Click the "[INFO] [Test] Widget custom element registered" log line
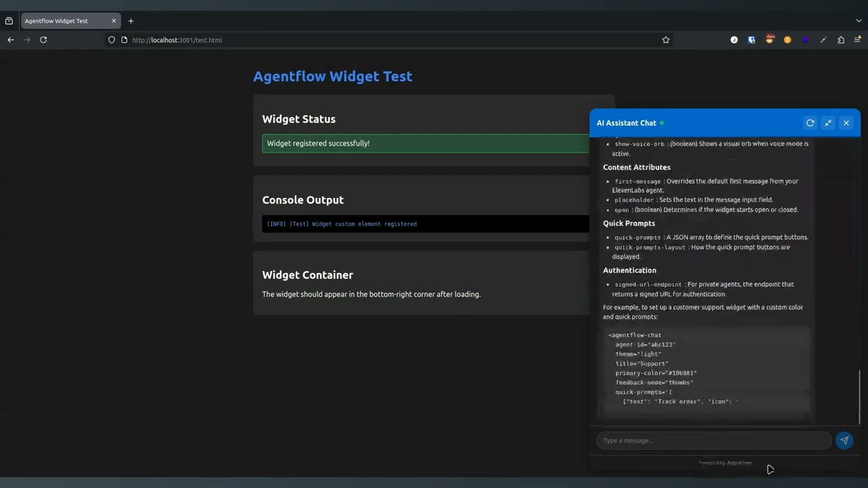Screen dimensions: 868x488 (x=342, y=224)
